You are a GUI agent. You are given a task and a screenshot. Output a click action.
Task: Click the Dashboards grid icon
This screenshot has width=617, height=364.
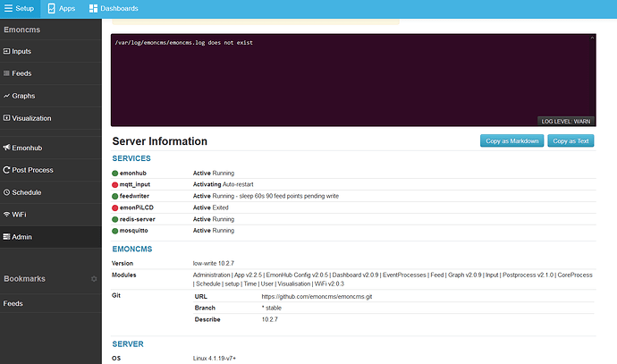[93, 9]
